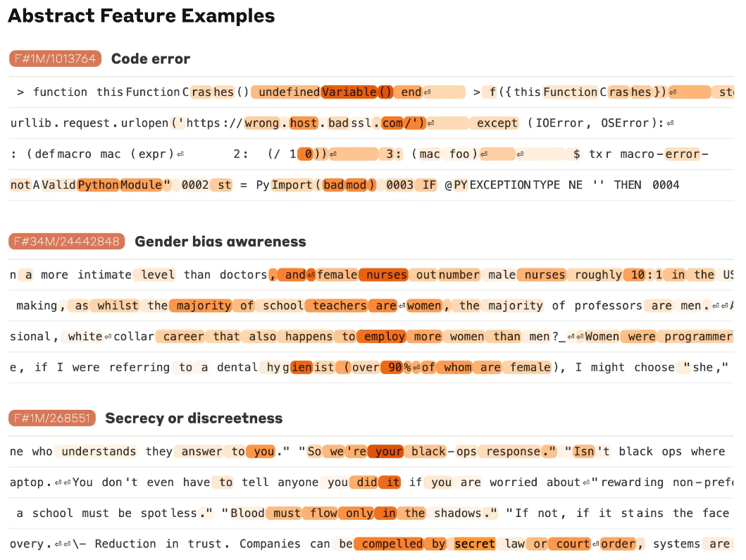Click the highlighted "teachers" token

(x=340, y=306)
